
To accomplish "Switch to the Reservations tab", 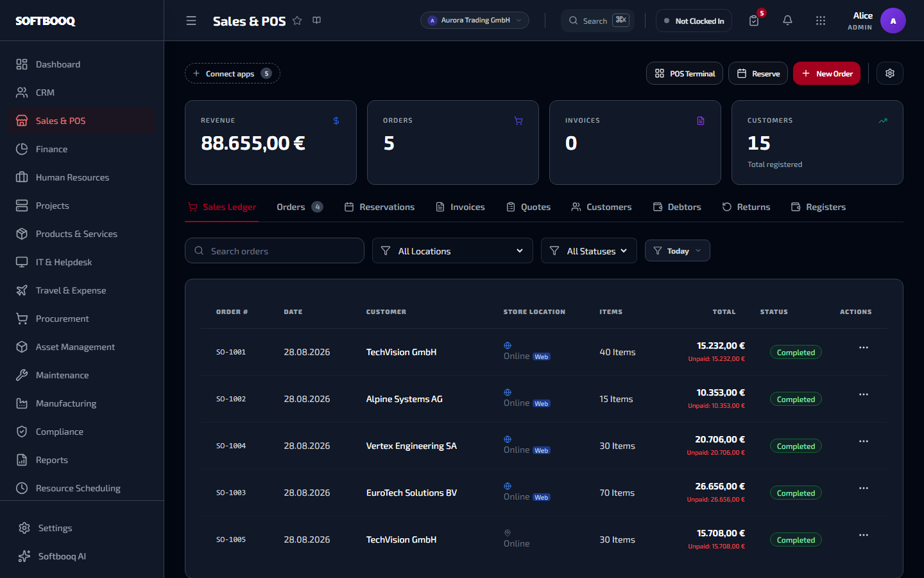I will [x=379, y=207].
